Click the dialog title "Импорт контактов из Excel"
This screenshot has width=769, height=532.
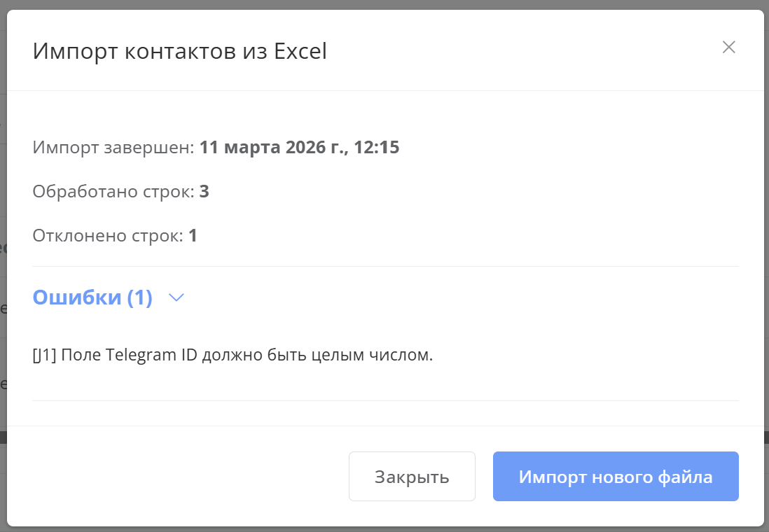point(180,52)
